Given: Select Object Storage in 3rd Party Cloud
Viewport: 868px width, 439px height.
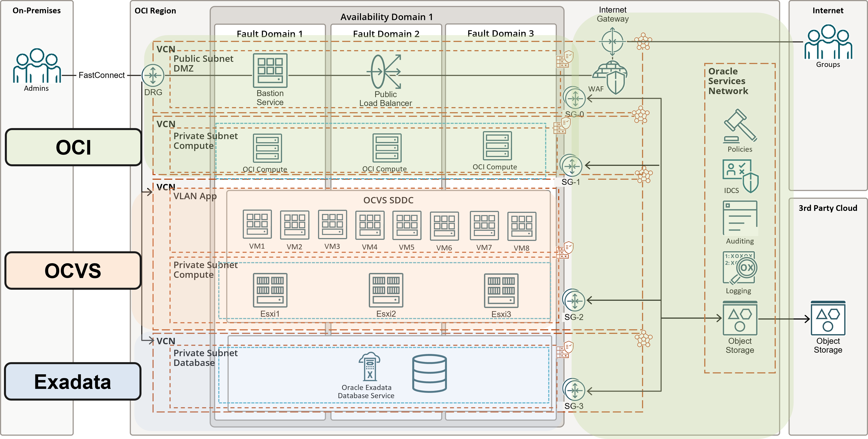Looking at the screenshot, I should pyautogui.click(x=828, y=318).
